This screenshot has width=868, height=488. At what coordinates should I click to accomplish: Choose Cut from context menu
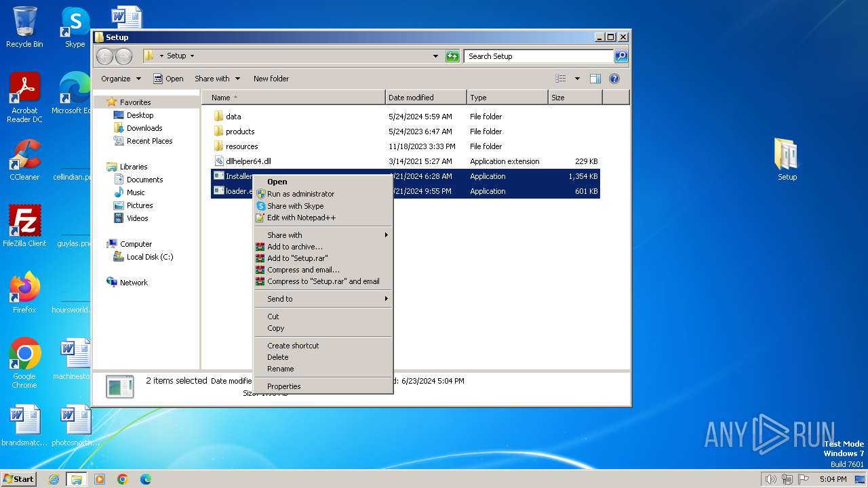coord(323,317)
